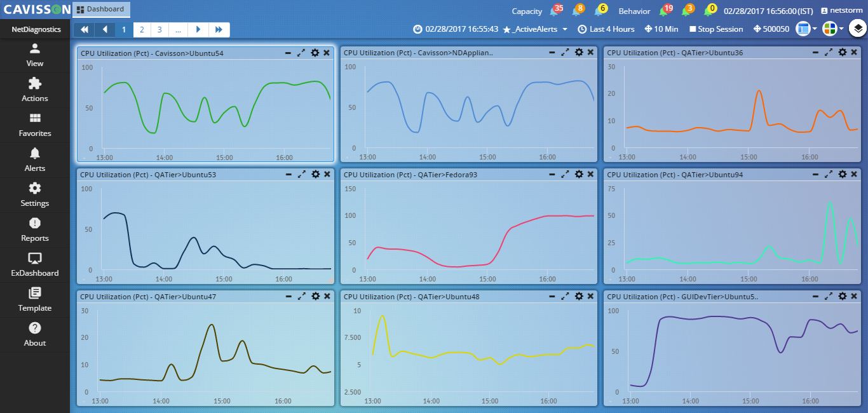Jump to the first dashboard page

[x=84, y=29]
